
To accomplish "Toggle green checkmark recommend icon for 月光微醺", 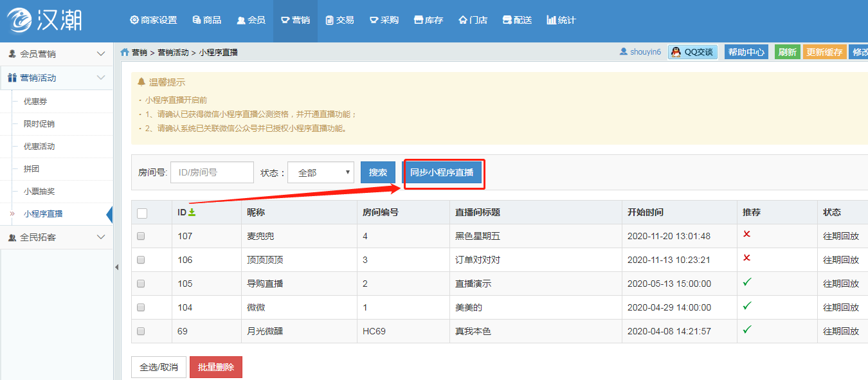I will point(746,330).
